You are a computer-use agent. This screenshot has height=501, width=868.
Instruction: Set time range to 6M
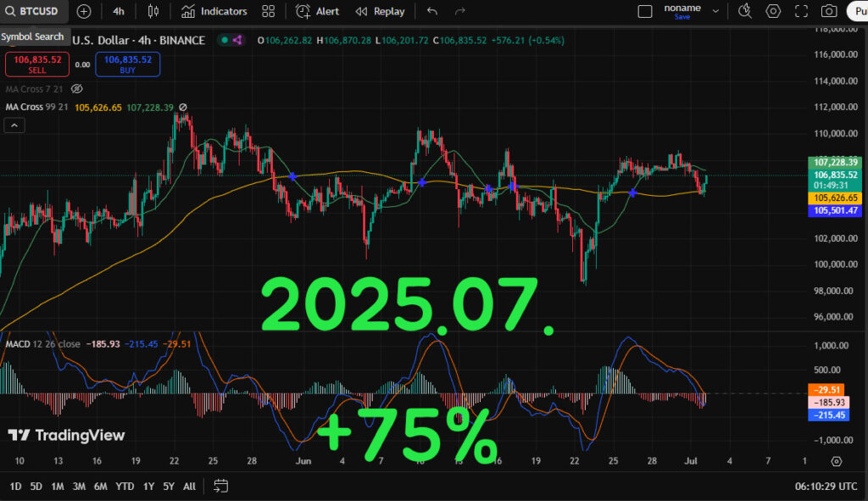[100, 486]
